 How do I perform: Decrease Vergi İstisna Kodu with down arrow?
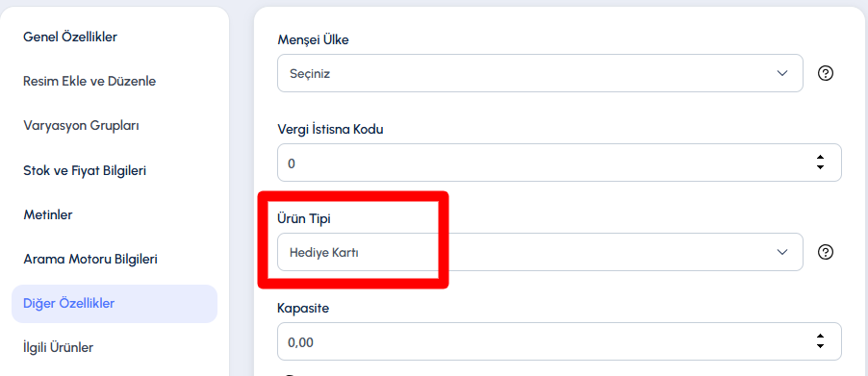coord(821,167)
